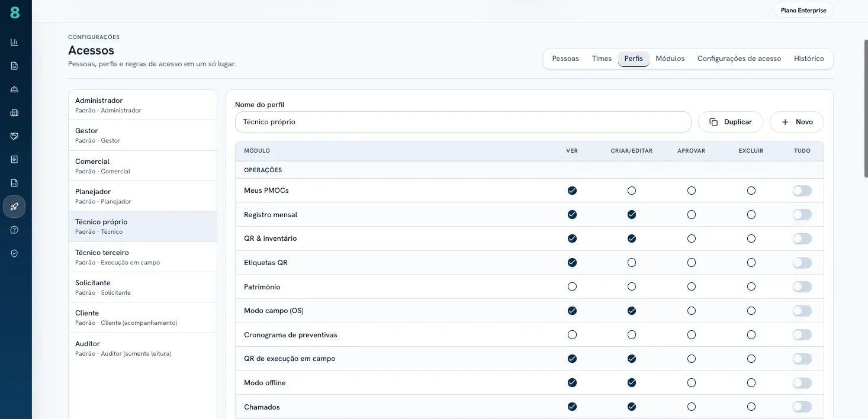The image size is (868, 419).
Task: Click the Nome do perfil input field
Action: (463, 122)
